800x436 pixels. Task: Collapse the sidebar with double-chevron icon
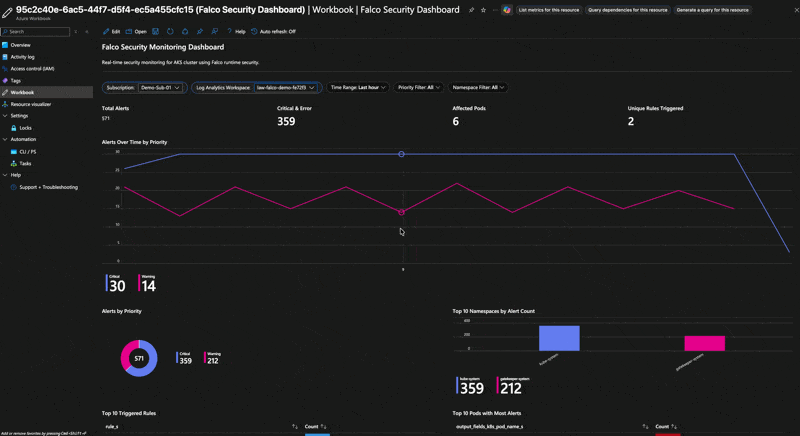click(87, 32)
